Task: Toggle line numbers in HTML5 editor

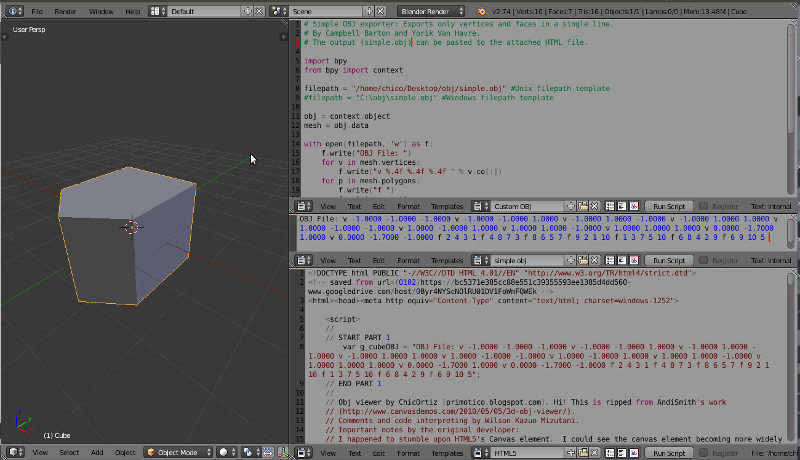Action: click(x=610, y=453)
